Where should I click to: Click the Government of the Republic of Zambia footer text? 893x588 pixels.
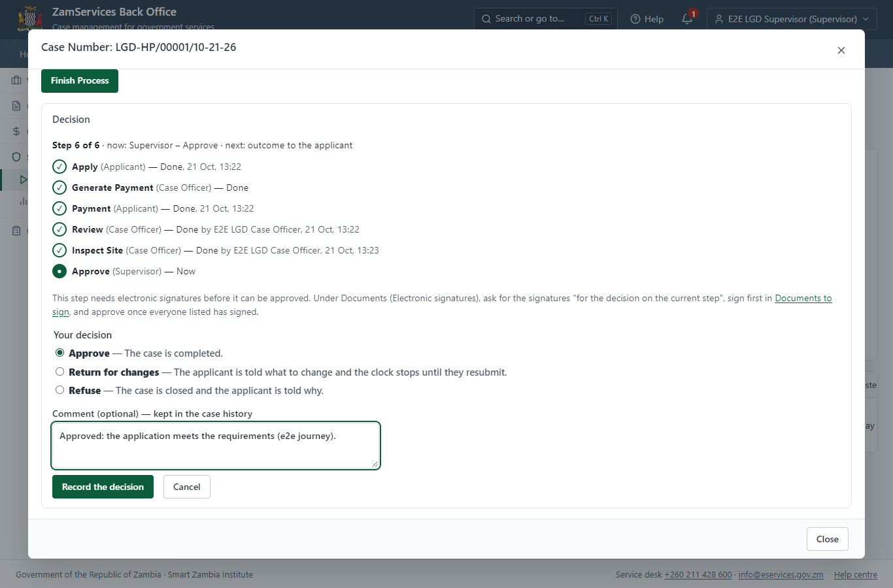(x=134, y=575)
